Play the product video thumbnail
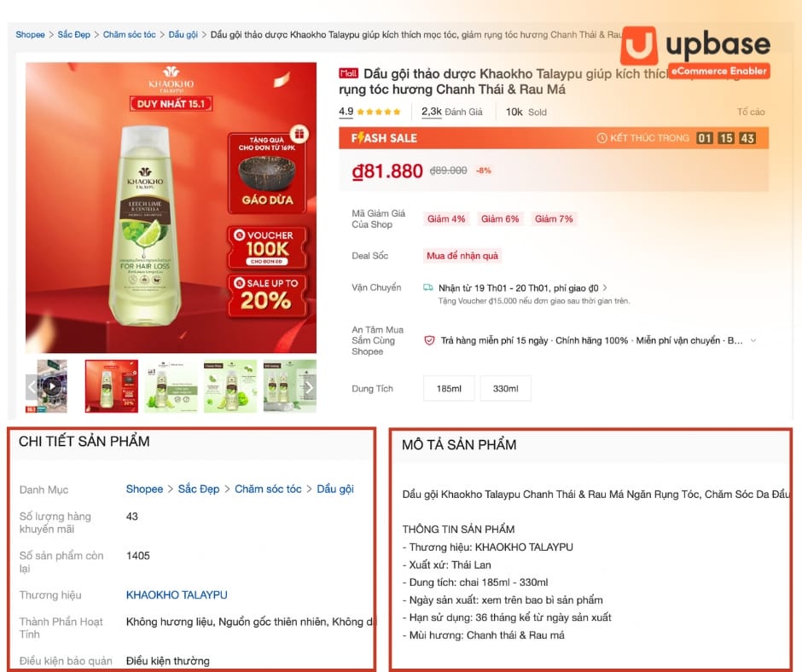Screen dimensions: 802x672 [x=52, y=386]
